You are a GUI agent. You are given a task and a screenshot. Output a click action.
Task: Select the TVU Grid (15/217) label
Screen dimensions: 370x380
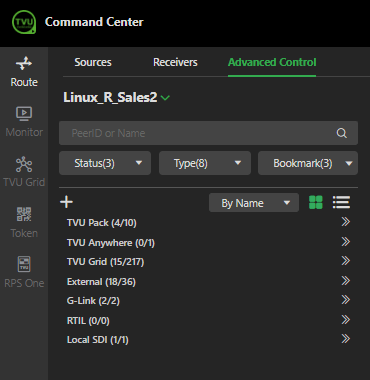point(105,262)
